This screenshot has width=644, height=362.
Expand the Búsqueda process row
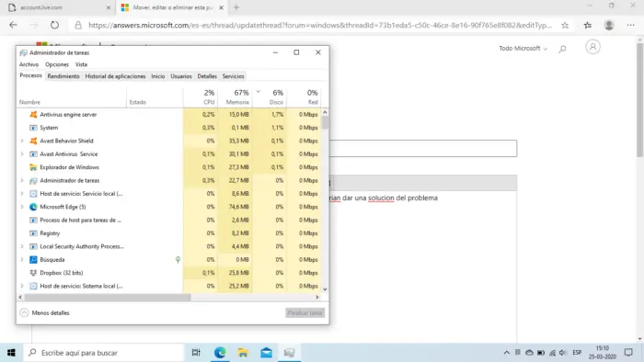(22, 260)
